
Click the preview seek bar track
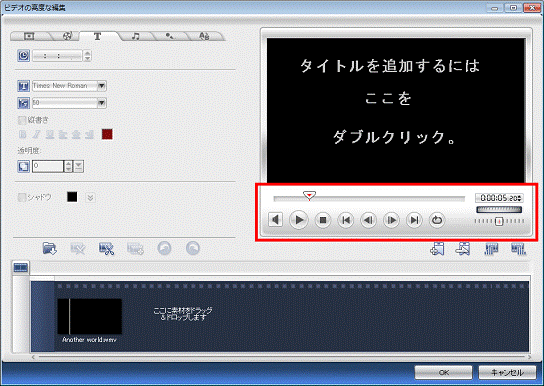(369, 199)
